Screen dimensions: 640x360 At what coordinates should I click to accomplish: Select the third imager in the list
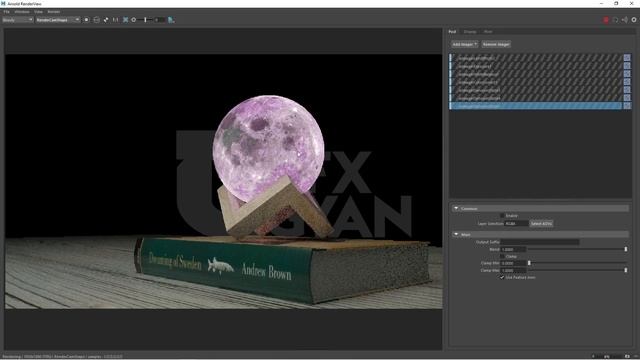click(536, 74)
